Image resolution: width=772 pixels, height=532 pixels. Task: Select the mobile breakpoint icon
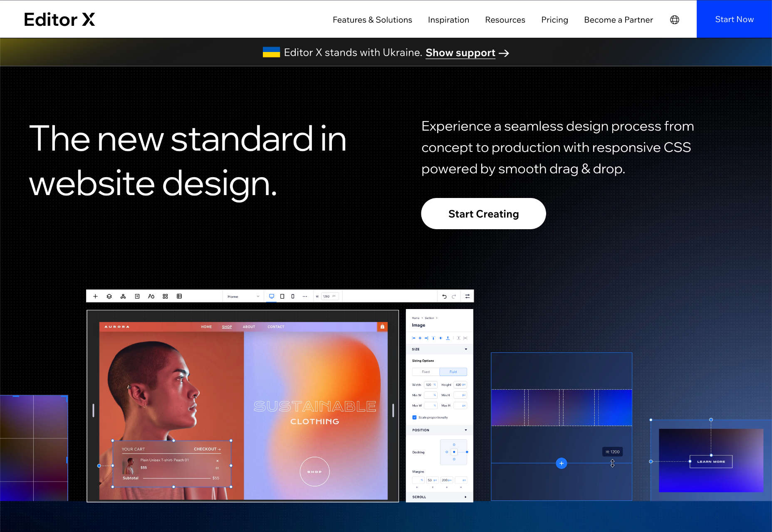point(293,296)
